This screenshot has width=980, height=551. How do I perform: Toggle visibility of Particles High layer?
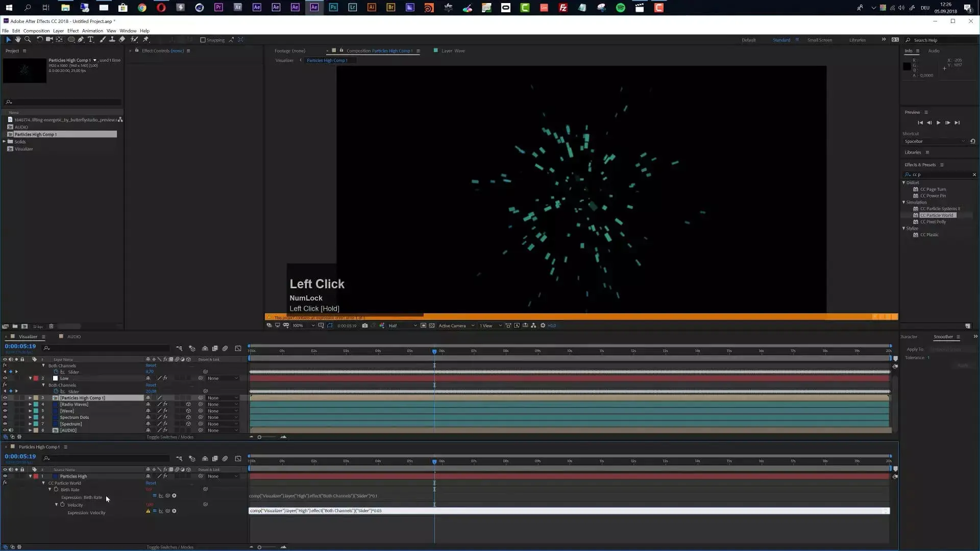tap(5, 477)
